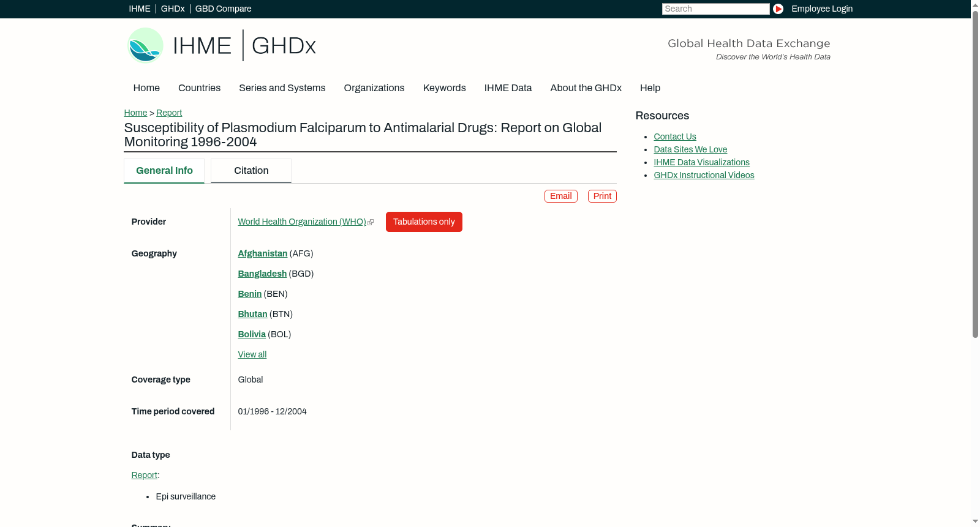Click the 'Coverage type' field label
The width and height of the screenshot is (980, 527).
[161, 379]
